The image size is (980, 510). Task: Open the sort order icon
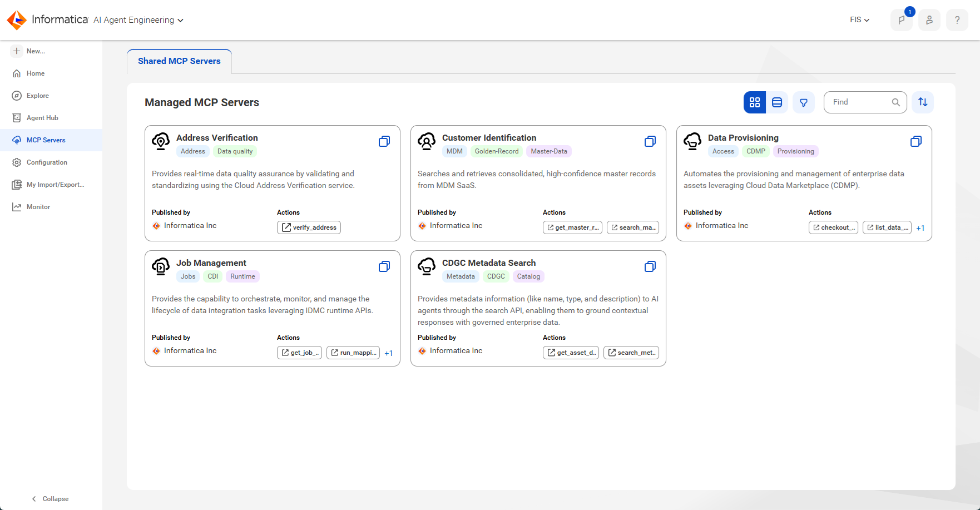point(923,102)
